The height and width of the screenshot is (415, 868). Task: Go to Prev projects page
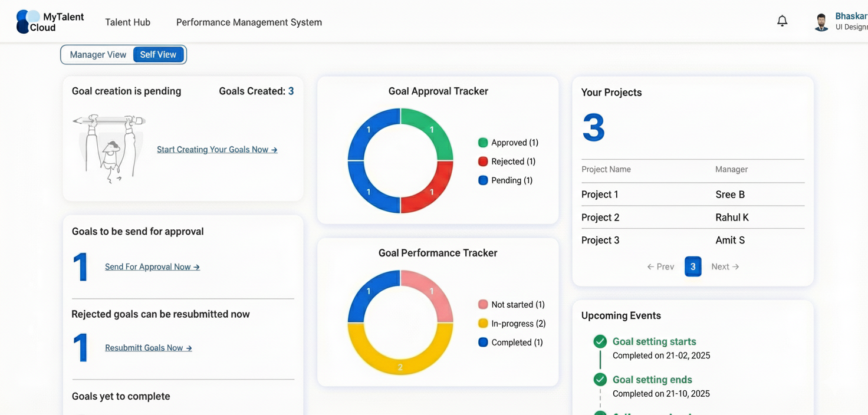660,267
